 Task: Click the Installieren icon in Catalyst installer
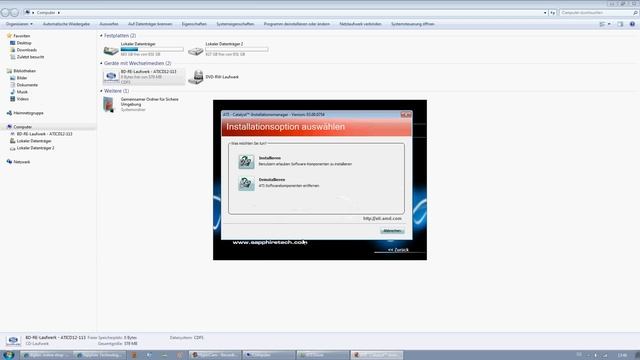(x=246, y=162)
